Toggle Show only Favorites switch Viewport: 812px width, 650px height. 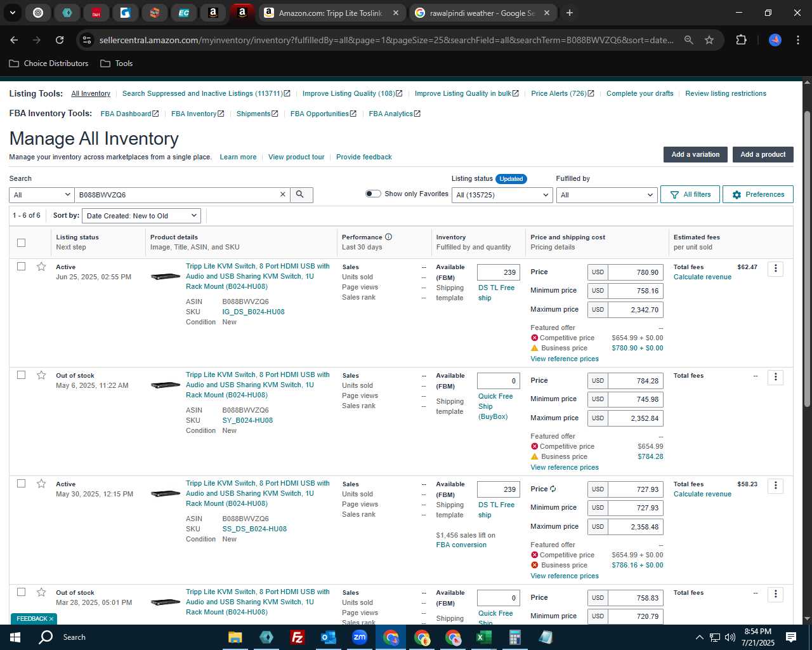point(373,194)
